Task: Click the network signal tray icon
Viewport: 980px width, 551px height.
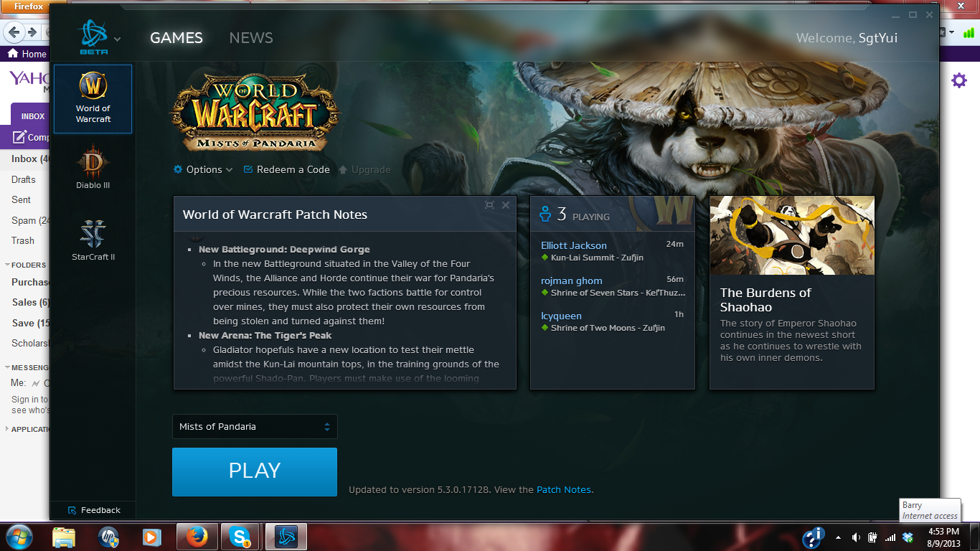Action: [890, 537]
